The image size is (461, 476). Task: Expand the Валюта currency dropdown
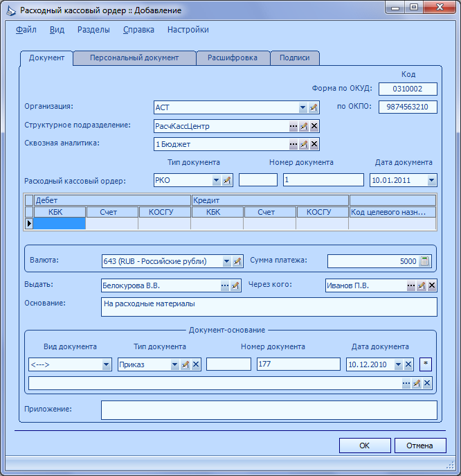coord(226,261)
